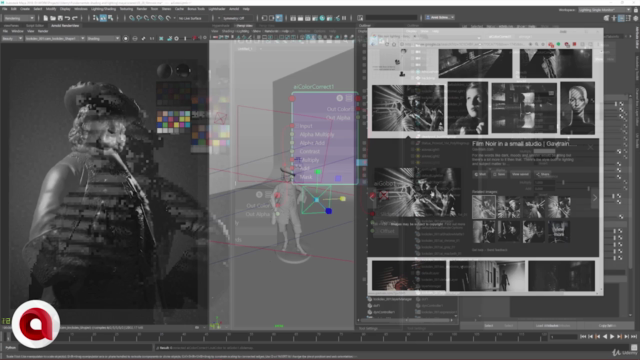This screenshot has height=360, width=640.
Task: Click the aiColorCorrect1 node title
Action: pyautogui.click(x=314, y=87)
